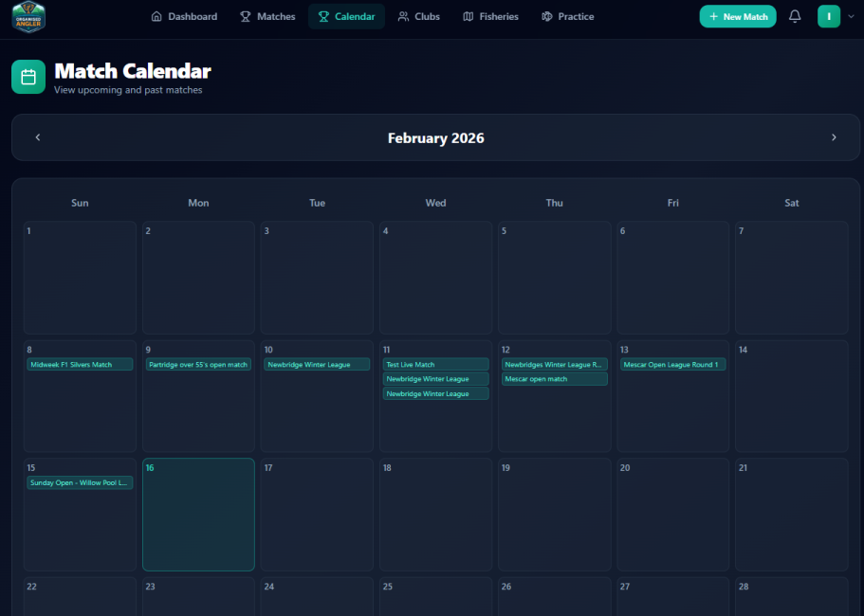Select the highlighted February 16 cell
This screenshot has height=616, width=864.
point(198,521)
